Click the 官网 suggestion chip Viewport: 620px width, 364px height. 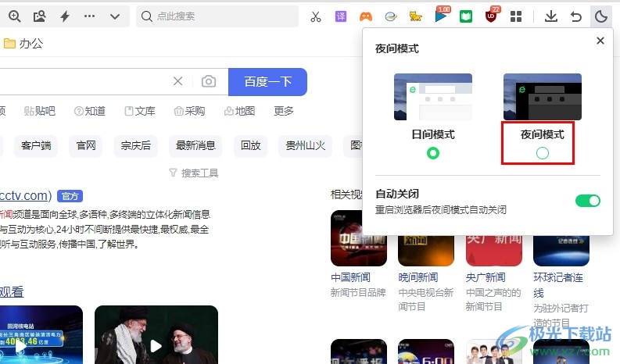tap(86, 146)
